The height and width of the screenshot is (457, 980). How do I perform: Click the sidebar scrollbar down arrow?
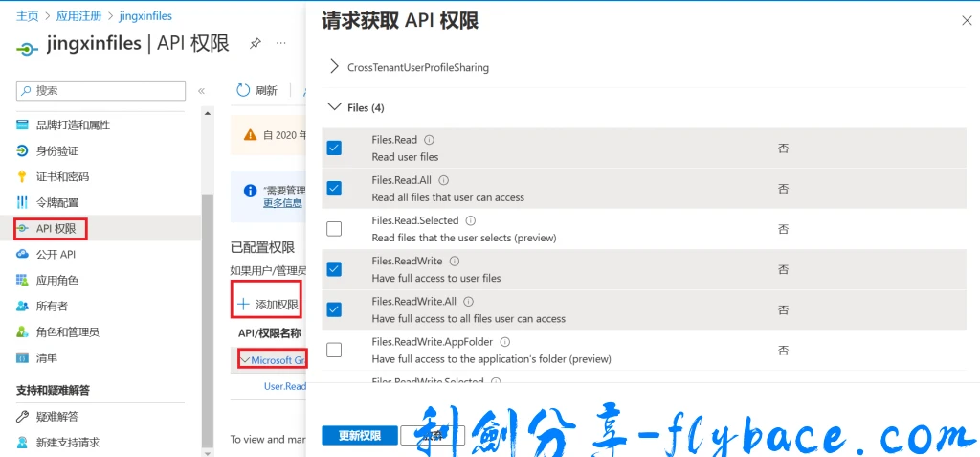point(208,452)
